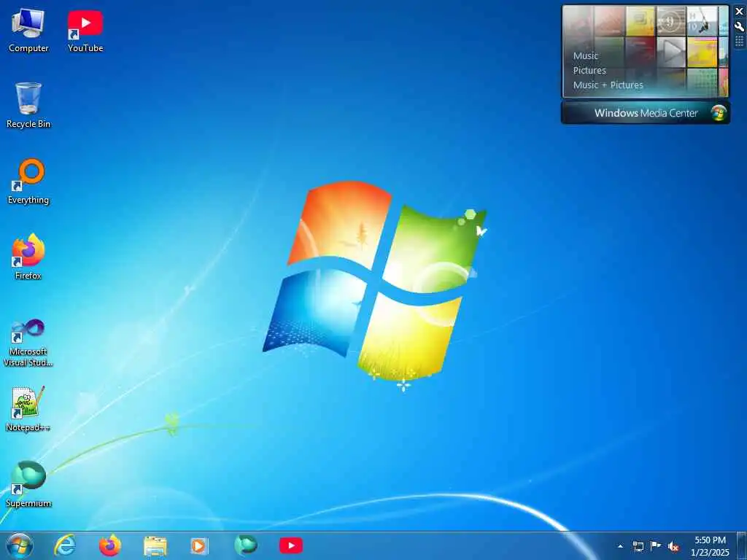This screenshot has height=560, width=747.
Task: Select Music in Media Center gadget
Action: pos(586,55)
